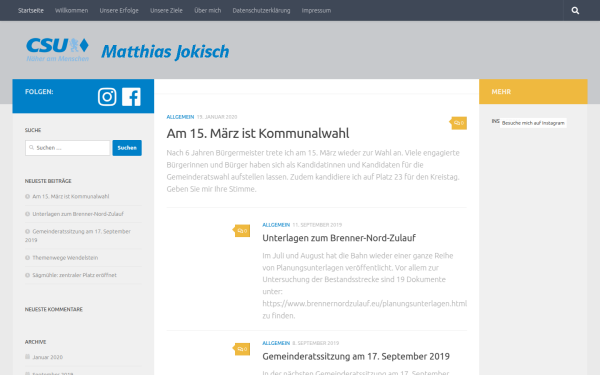This screenshot has width=600, height=375.
Task: Go to Startseite menu item
Action: [x=31, y=10]
